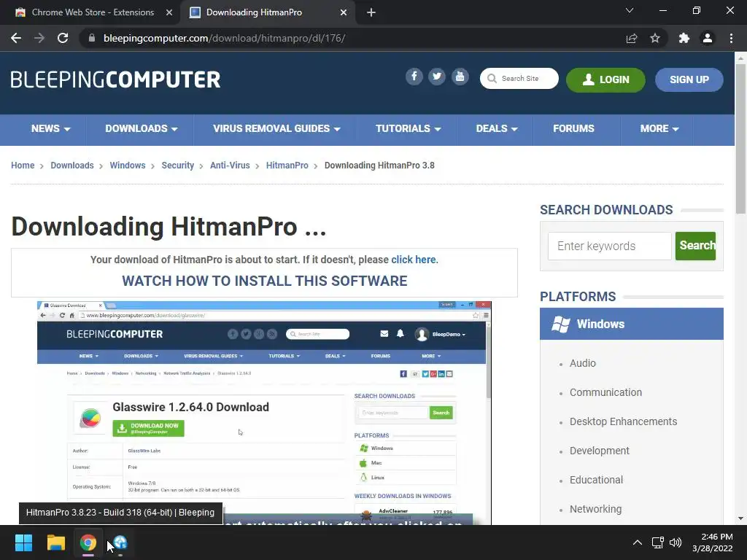Open the Anti-Virus breadcrumb link
The image size is (747, 560).
tap(230, 166)
